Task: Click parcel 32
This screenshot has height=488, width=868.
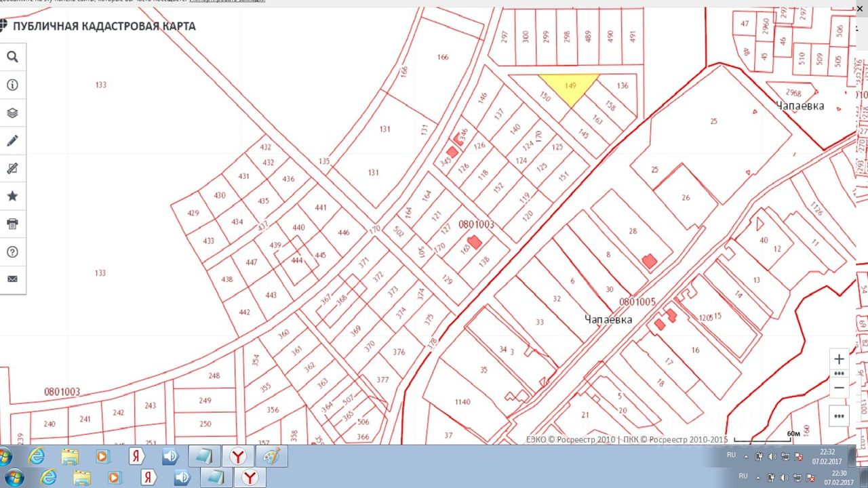Action: 557,298
